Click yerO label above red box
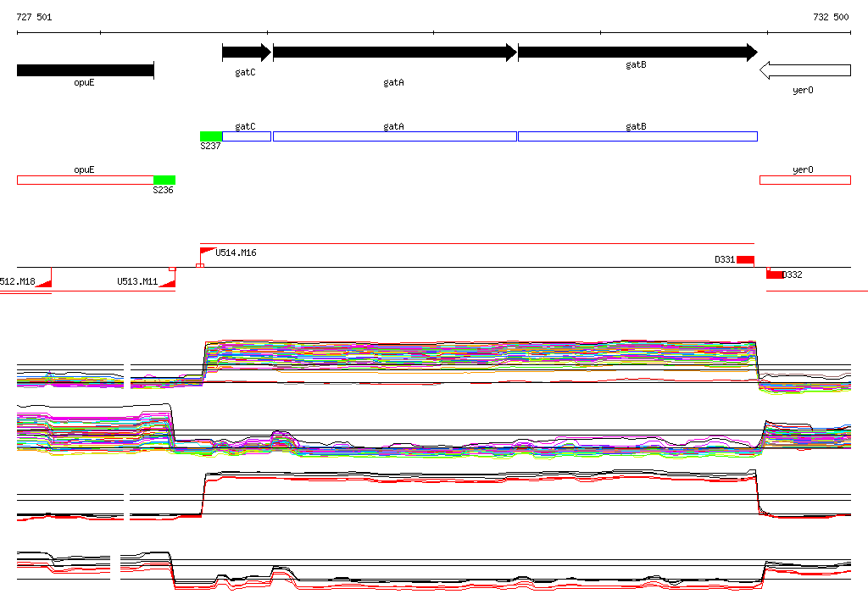This screenshot has height=605, width=868. 803,170
